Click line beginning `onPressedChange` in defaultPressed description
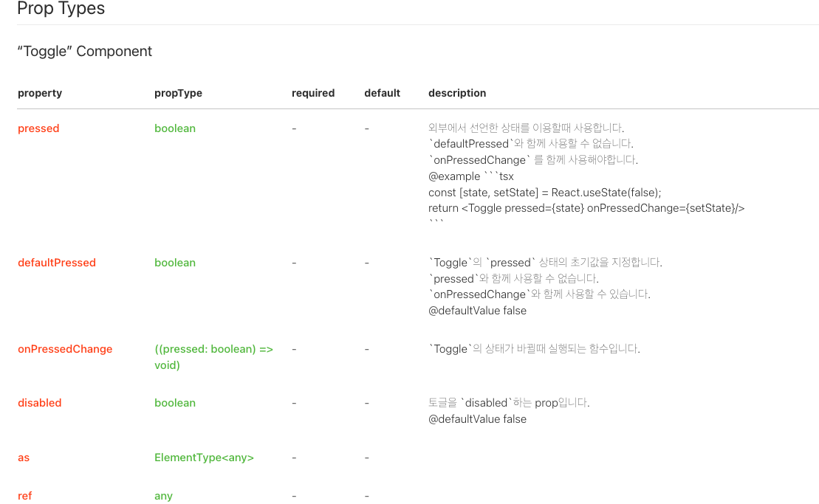 coord(539,294)
